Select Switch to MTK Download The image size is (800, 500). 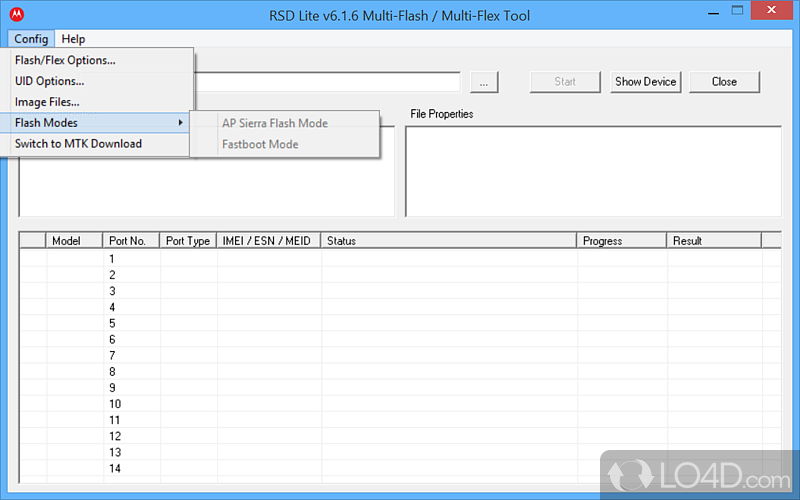(x=97, y=144)
